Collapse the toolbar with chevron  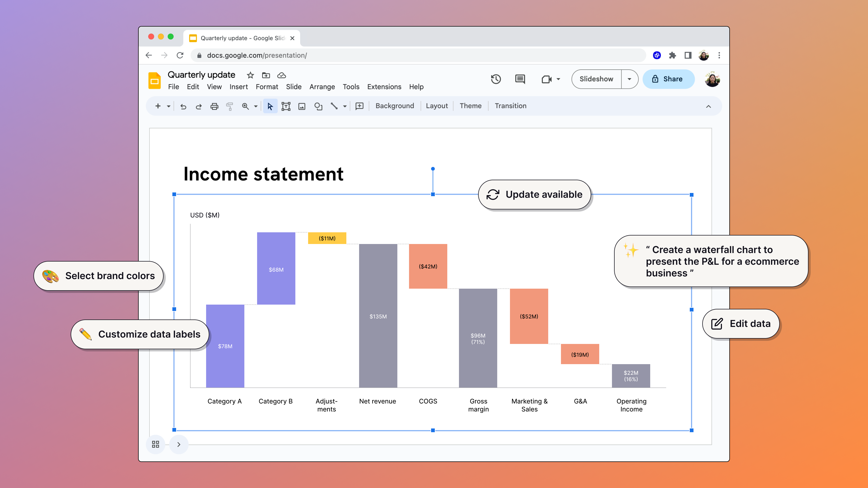pos(708,107)
